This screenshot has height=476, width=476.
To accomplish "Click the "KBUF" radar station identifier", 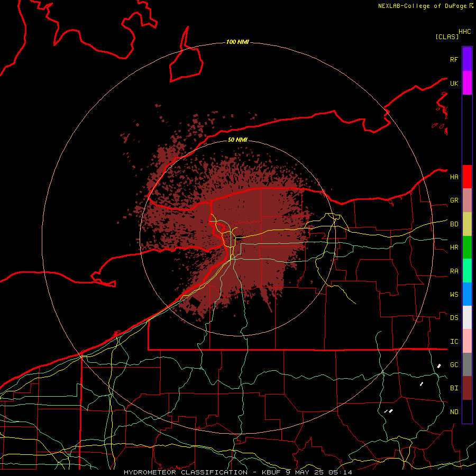I will [x=272, y=472].
